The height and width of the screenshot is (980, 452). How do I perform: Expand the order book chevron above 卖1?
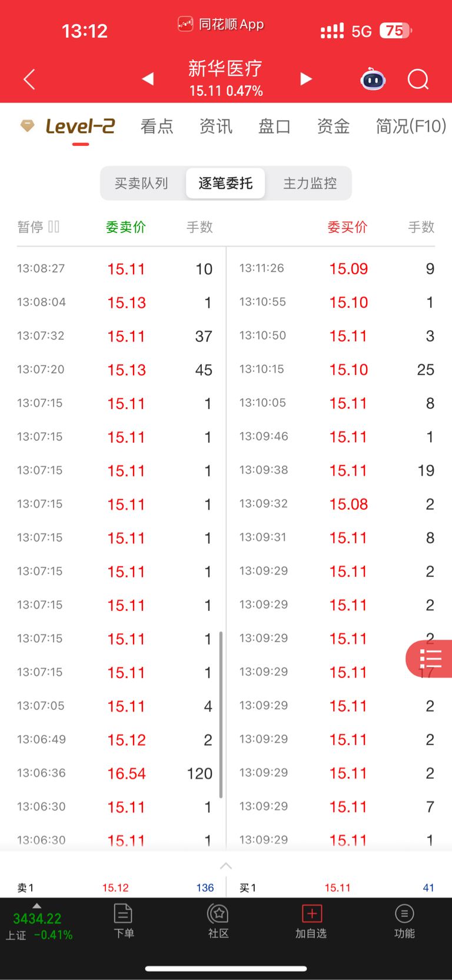pos(226,866)
